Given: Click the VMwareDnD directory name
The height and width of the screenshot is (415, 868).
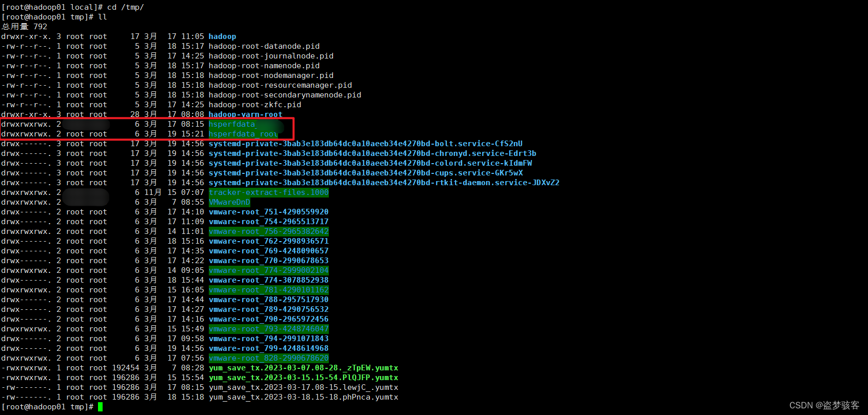Looking at the screenshot, I should tap(229, 202).
